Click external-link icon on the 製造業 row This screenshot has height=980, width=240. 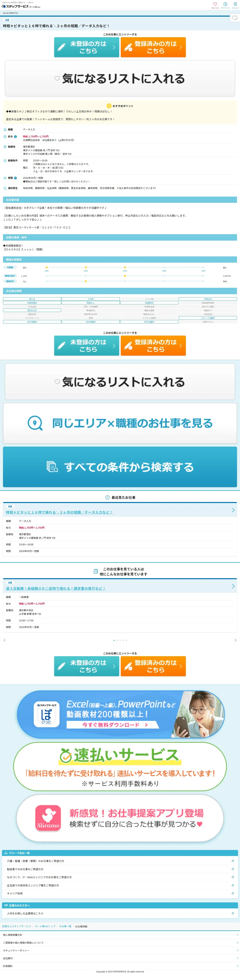(233, 869)
